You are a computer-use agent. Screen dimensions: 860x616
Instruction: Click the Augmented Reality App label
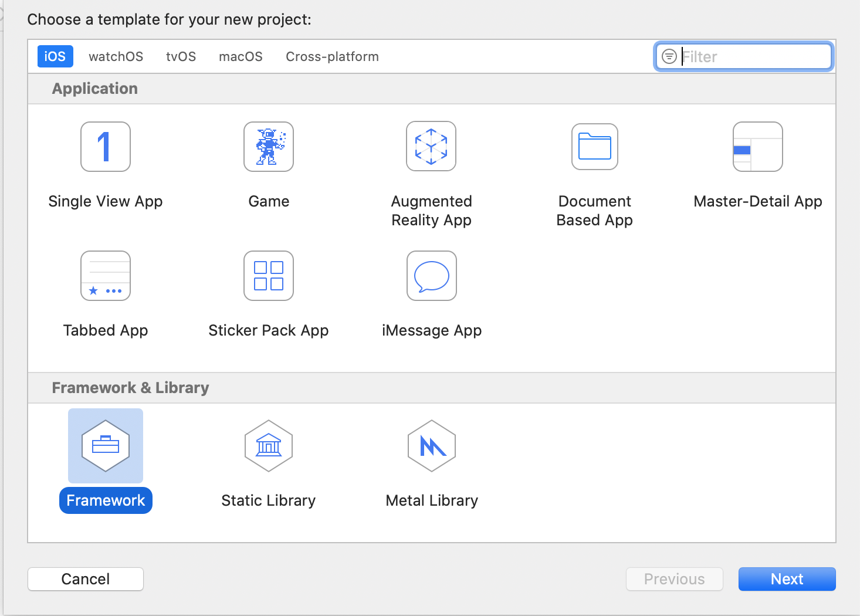432,211
